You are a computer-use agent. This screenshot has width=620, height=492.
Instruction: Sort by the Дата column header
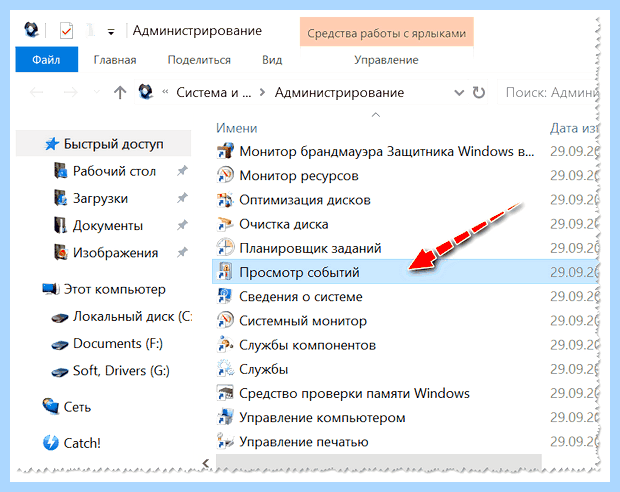574,128
